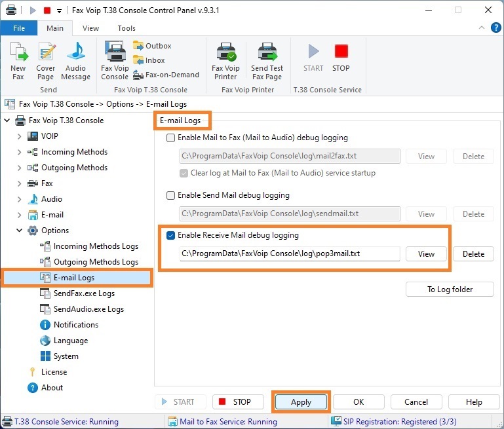Select Incoming Methods Logs item

pos(89,246)
